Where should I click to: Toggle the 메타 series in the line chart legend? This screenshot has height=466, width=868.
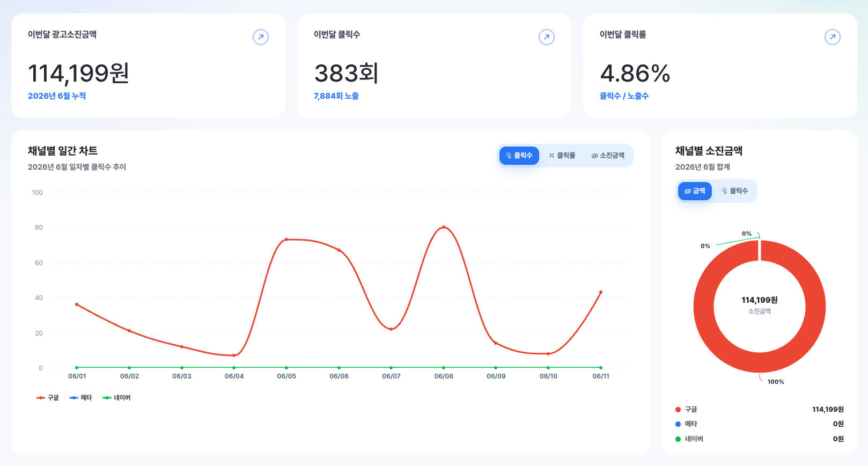(81, 398)
